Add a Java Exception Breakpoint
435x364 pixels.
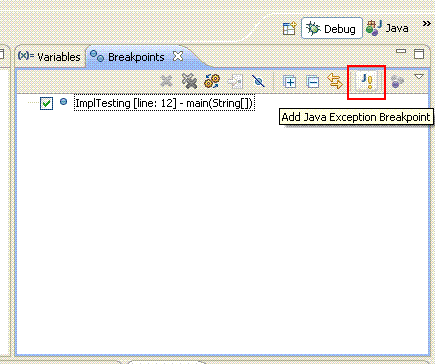(367, 81)
